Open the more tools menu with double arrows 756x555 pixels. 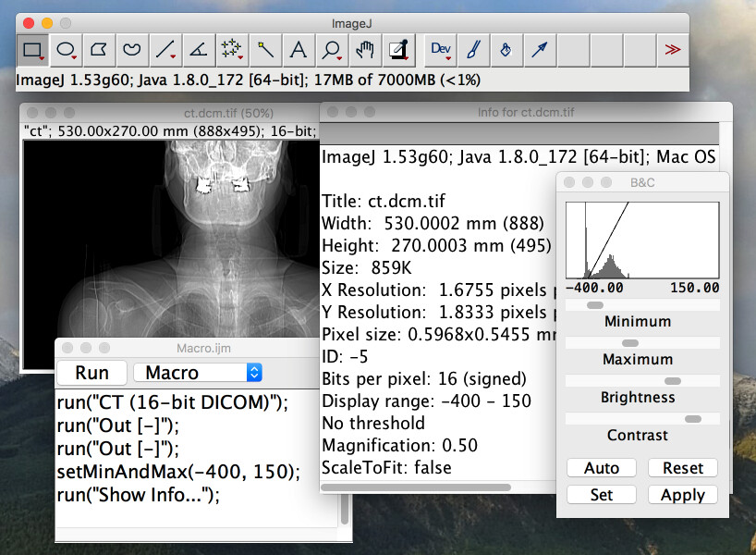click(x=672, y=50)
